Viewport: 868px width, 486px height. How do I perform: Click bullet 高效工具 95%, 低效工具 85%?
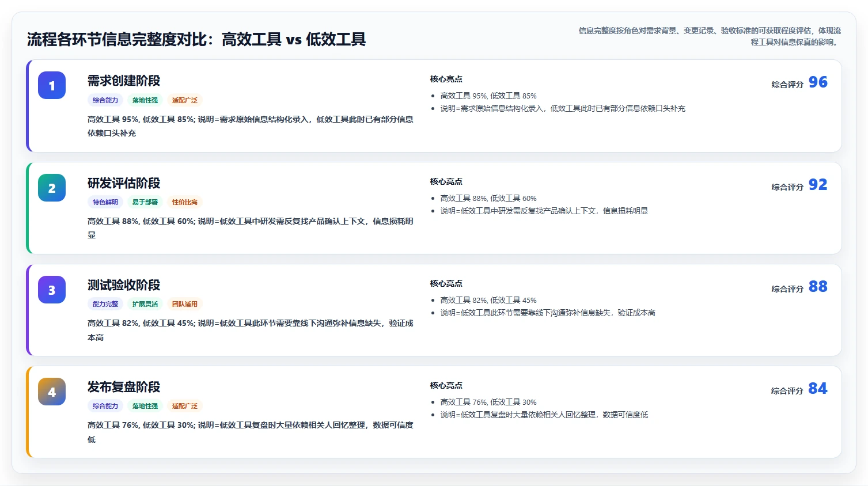pos(488,96)
